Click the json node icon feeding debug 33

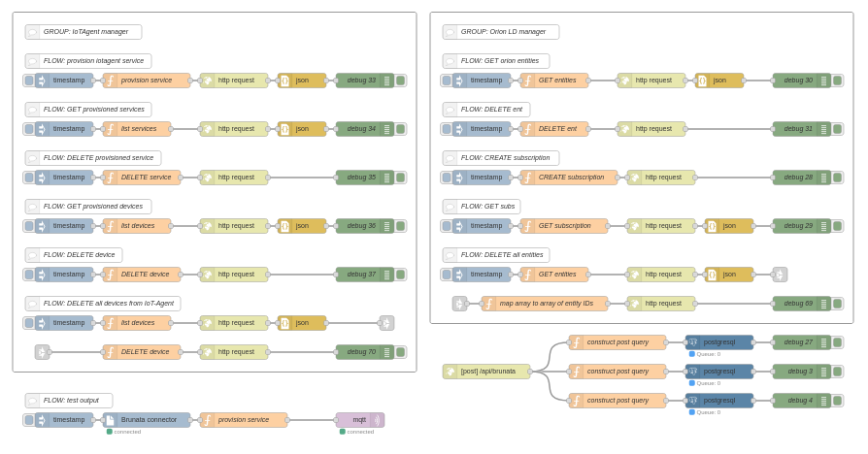coord(284,81)
